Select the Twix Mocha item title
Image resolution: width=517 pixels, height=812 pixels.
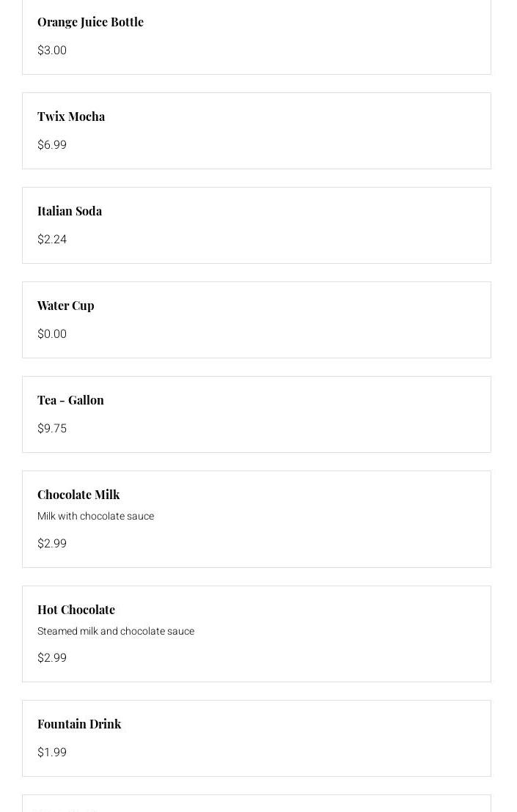[x=71, y=117]
